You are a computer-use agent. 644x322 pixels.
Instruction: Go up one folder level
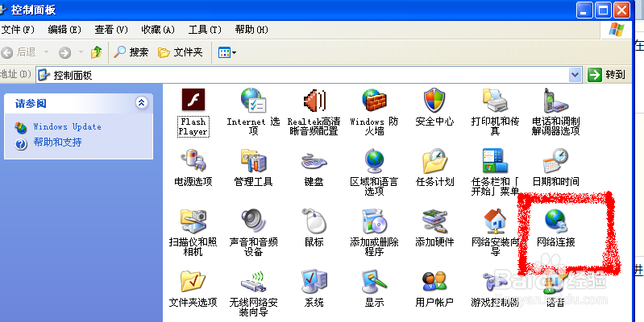pyautogui.click(x=96, y=52)
